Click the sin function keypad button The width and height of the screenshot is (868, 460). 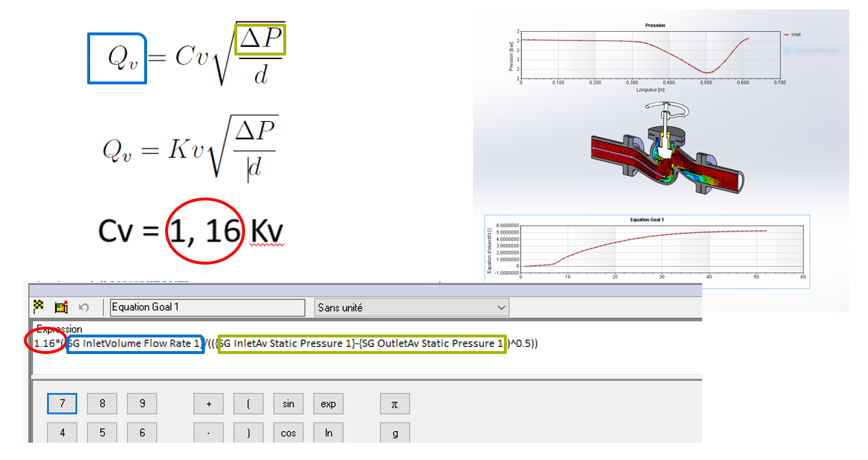288,404
